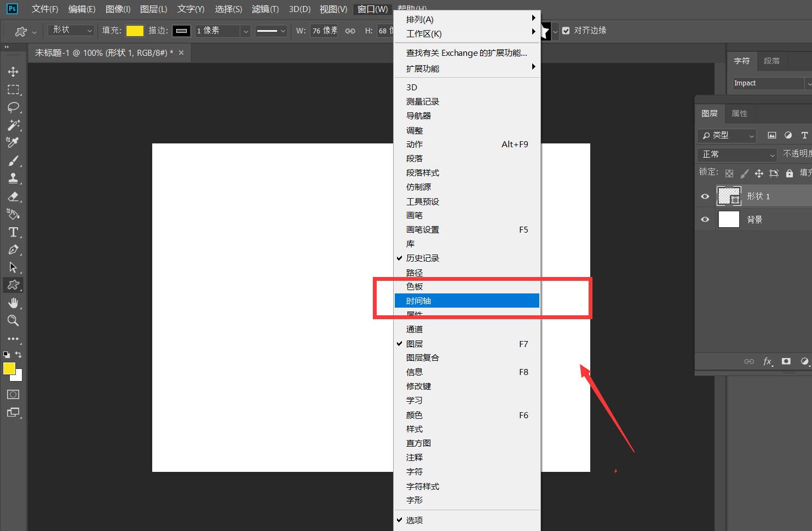Choose 动作 from the Window menu
The image size is (812, 531).
tap(467, 144)
